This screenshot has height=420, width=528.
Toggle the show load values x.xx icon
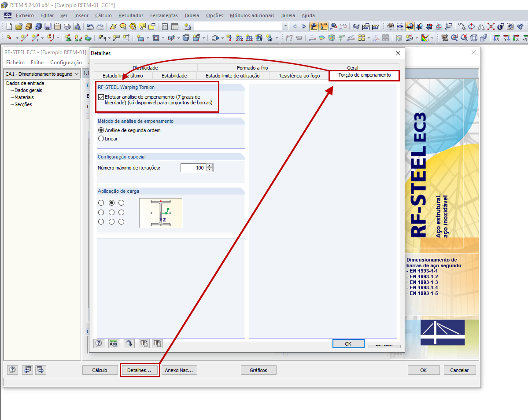click(324, 26)
